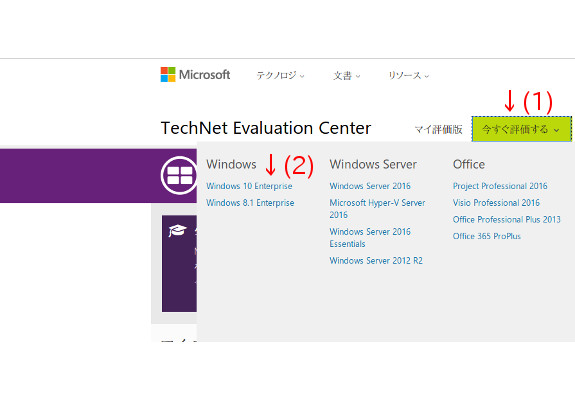
Task: Open the 文書 dropdown menu
Action: 347,76
